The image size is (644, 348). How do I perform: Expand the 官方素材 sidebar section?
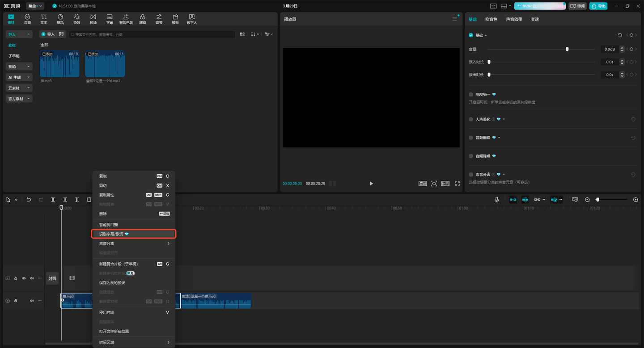click(x=19, y=99)
